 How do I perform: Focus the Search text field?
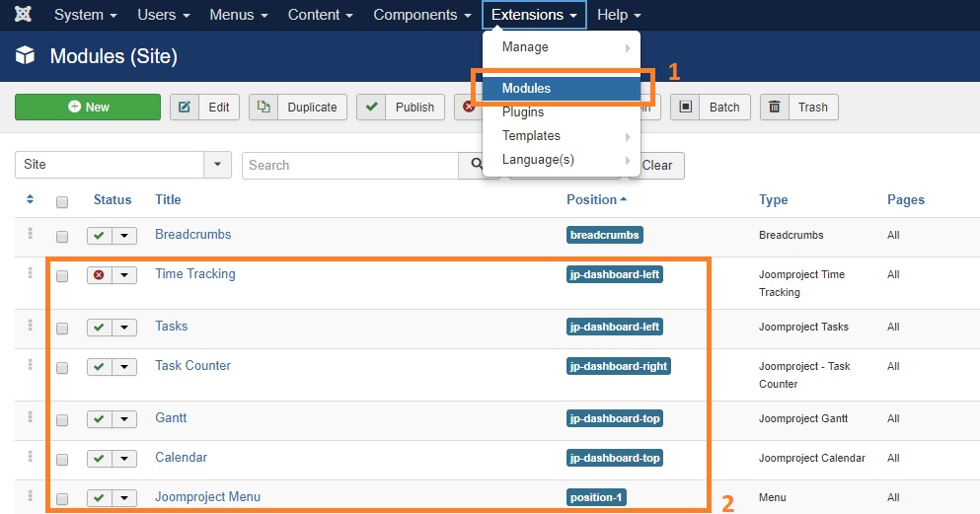click(350, 166)
